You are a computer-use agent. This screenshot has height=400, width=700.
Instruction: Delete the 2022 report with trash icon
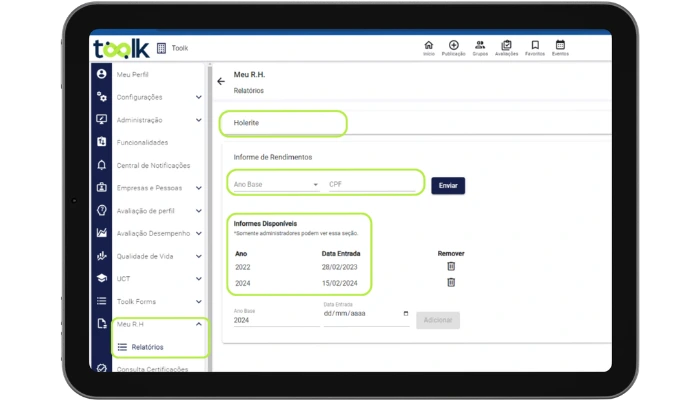[x=451, y=266]
